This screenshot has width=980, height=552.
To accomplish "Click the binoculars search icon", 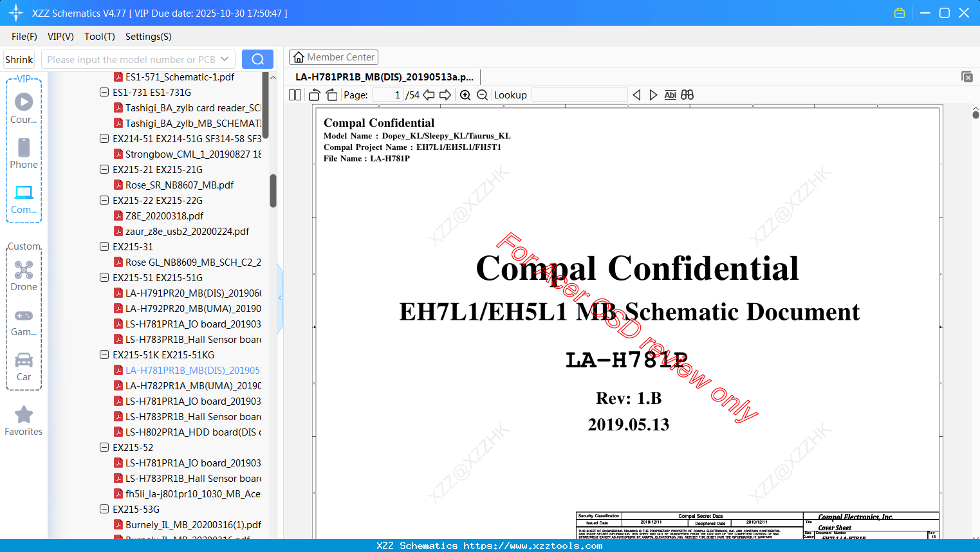I will click(x=687, y=95).
